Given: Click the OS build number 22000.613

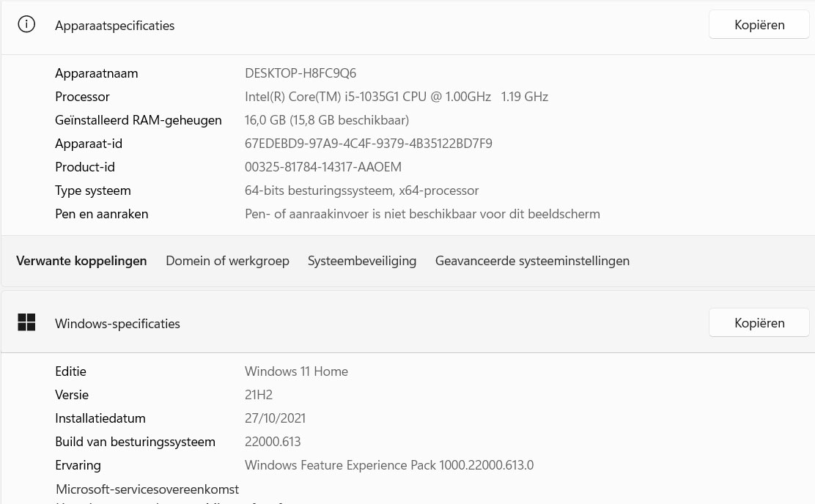Looking at the screenshot, I should pyautogui.click(x=273, y=442).
